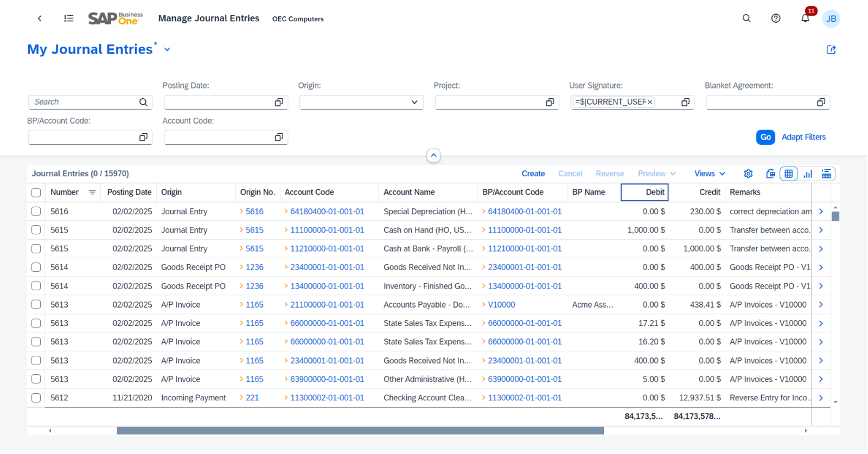Click the Posting Date column header
The height and width of the screenshot is (454, 868).
129,192
